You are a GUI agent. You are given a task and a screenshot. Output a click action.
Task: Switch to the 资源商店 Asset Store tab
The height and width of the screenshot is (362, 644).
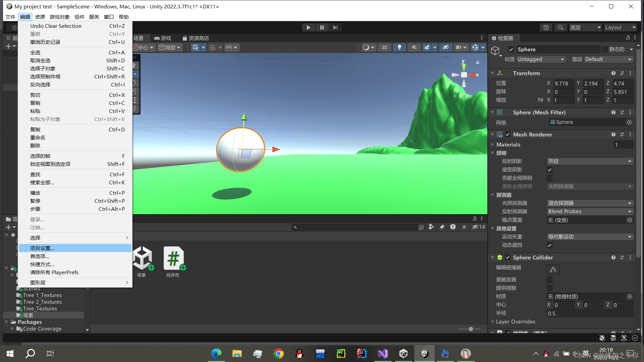[x=196, y=38]
